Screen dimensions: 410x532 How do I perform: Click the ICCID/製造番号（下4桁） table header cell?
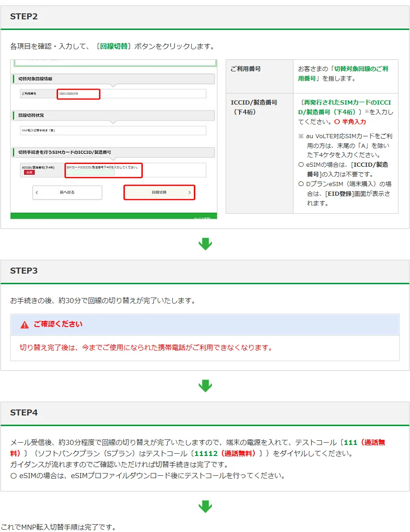260,153
